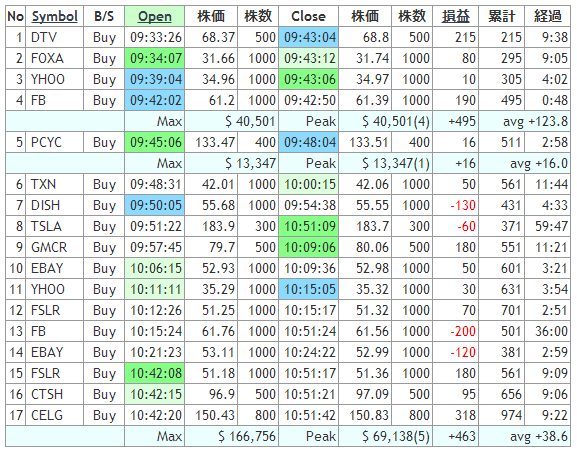Click open time 09:45:06 for PCYC

coord(155,142)
